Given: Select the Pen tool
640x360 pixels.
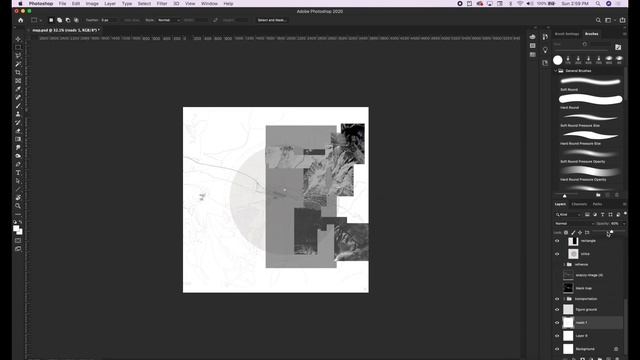Looking at the screenshot, I should 18,164.
